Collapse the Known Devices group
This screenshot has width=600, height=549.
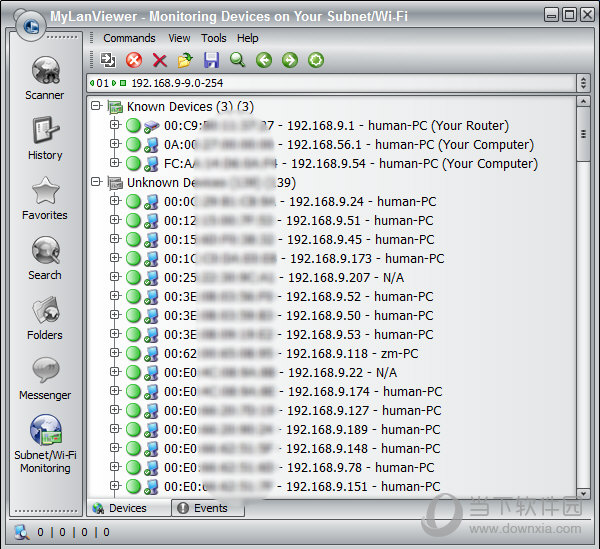pyautogui.click(x=96, y=106)
